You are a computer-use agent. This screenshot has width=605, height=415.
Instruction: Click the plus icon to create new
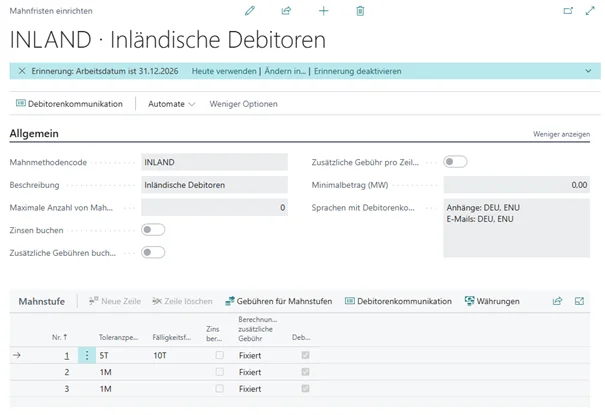(323, 10)
